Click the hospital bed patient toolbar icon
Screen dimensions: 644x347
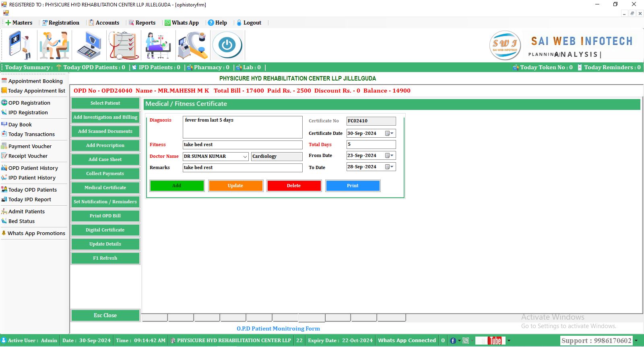click(158, 45)
